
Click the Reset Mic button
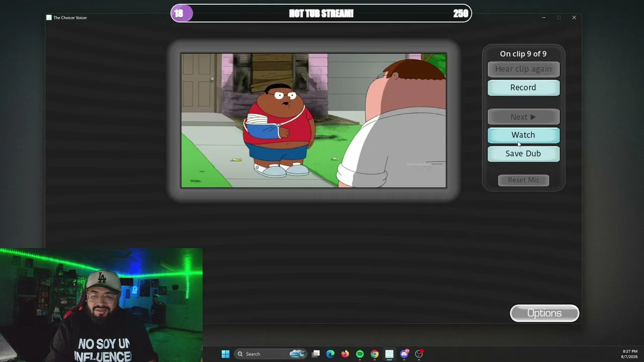click(x=523, y=180)
